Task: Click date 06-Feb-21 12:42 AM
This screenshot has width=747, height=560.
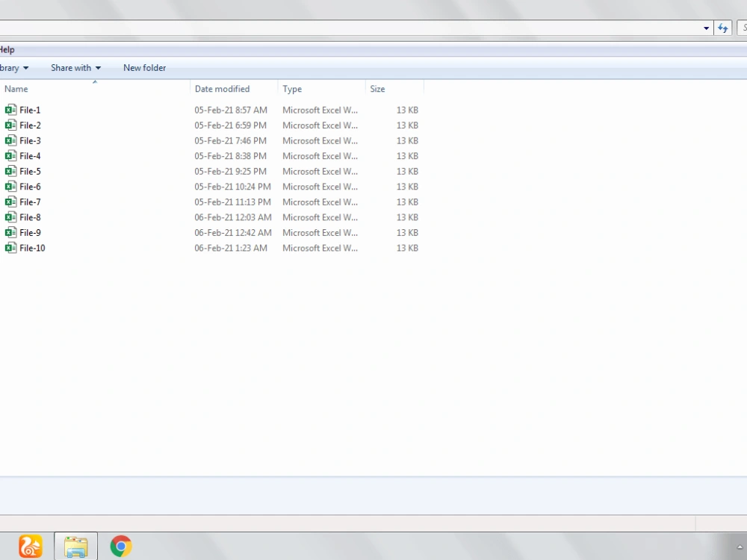Action: click(233, 232)
